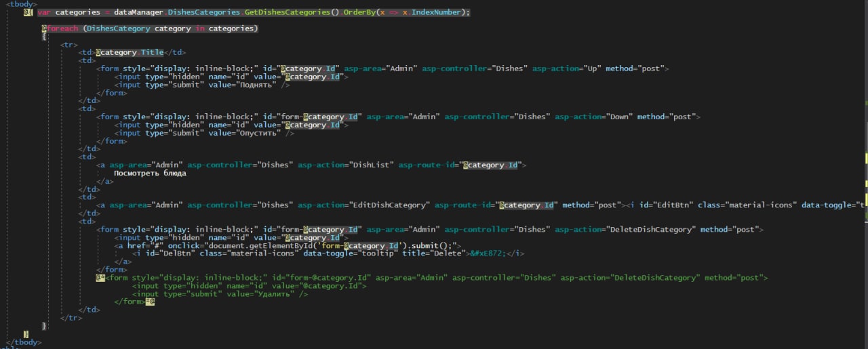Click the href="#" attribute
Image resolution: width=868 pixels, height=349 pixels.
click(147, 245)
